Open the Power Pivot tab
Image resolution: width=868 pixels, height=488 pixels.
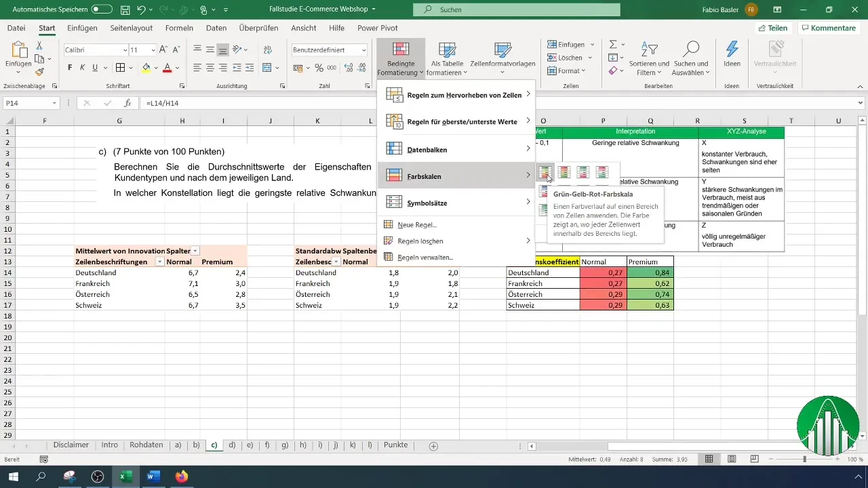coord(378,28)
